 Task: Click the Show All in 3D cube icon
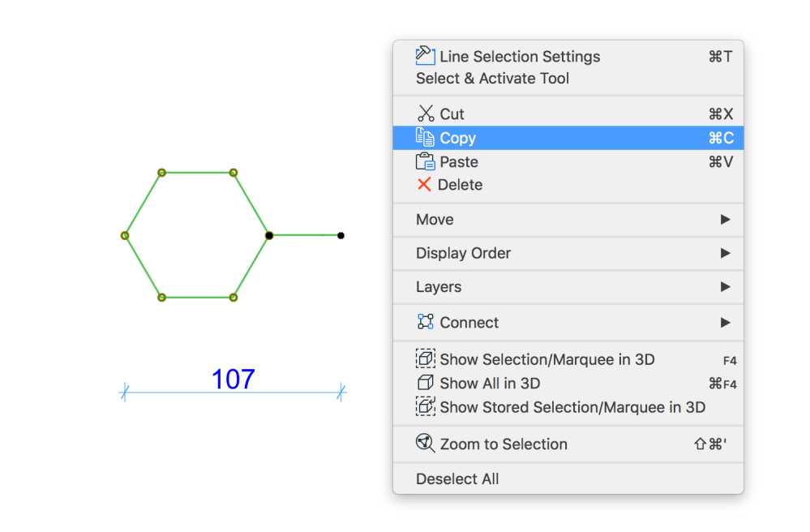pyautogui.click(x=426, y=383)
